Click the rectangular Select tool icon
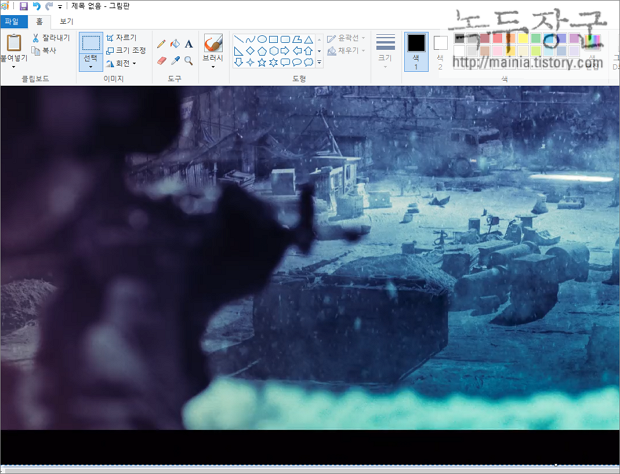The height and width of the screenshot is (474, 620). (x=91, y=43)
